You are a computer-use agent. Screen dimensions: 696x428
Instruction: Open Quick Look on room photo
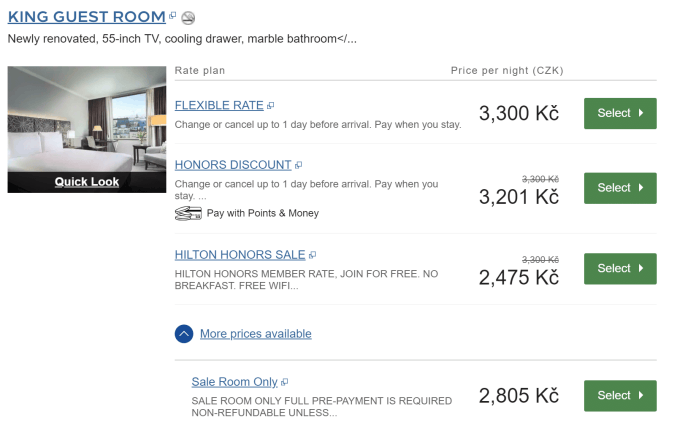pyautogui.click(x=87, y=182)
